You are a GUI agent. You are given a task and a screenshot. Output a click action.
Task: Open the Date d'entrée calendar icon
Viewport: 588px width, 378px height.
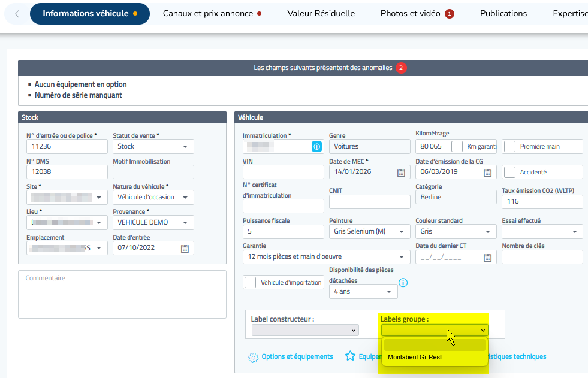185,249
